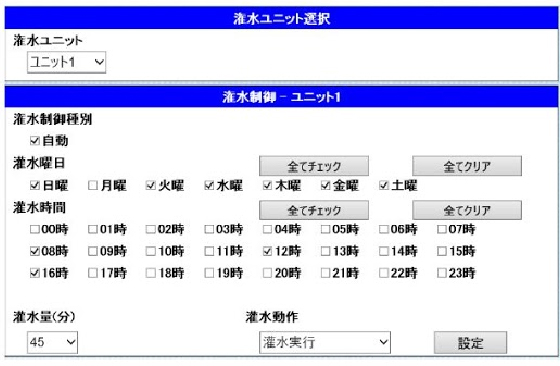Viewport: 560px width, 366px height.
Task: Click 全てクリア button for 灌水曜日
Action: click(467, 166)
